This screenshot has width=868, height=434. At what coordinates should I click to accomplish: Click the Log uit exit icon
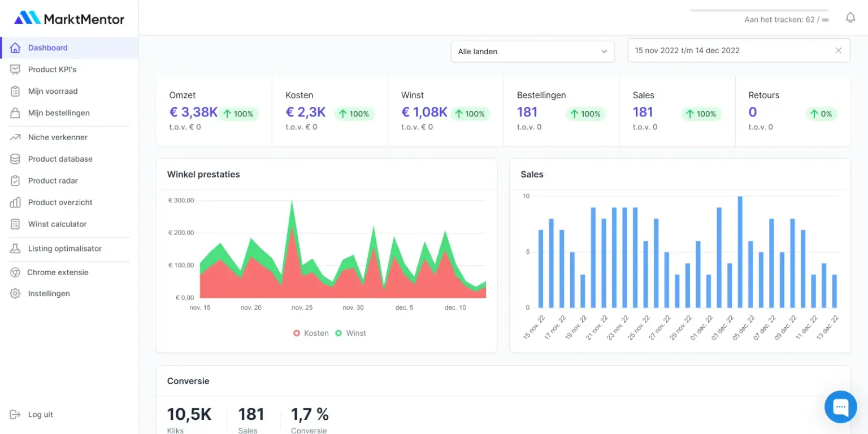(x=15, y=415)
